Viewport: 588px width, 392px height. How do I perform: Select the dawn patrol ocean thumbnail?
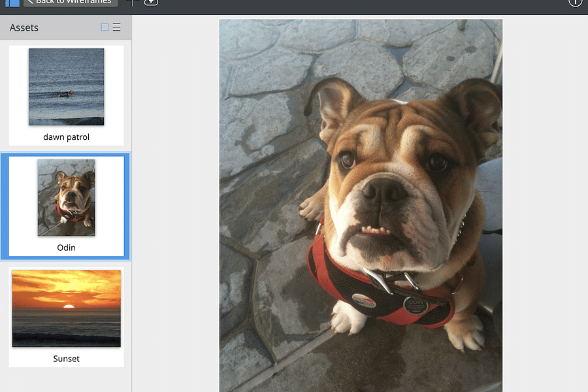[66, 86]
